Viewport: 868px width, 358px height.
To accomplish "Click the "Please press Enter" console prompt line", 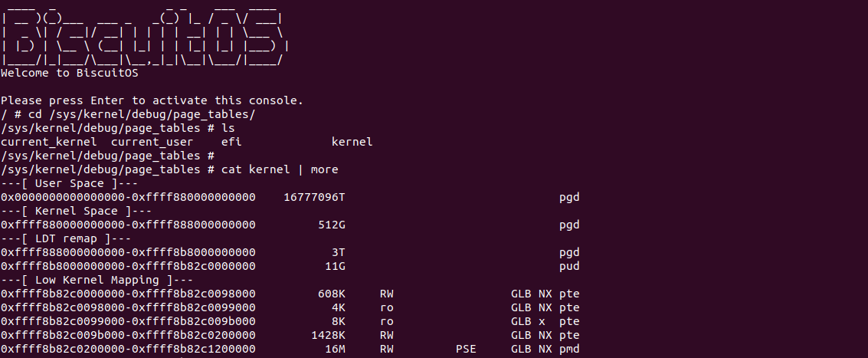I will pos(152,100).
